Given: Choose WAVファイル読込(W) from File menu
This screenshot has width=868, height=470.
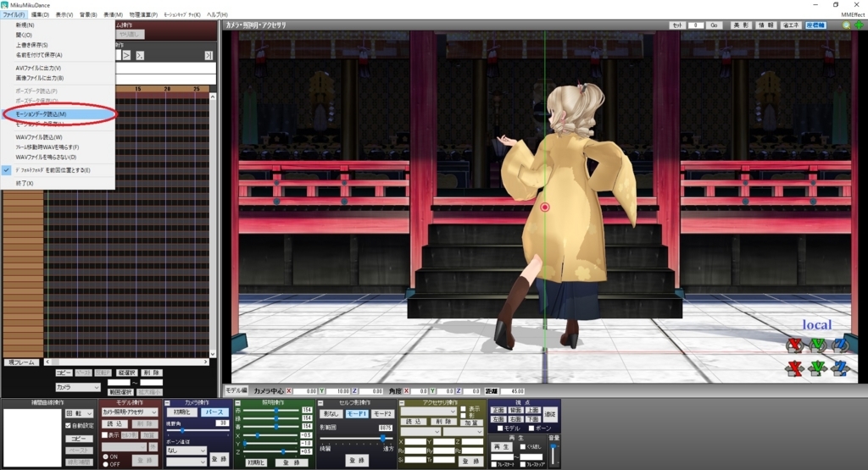Looking at the screenshot, I should click(x=58, y=137).
